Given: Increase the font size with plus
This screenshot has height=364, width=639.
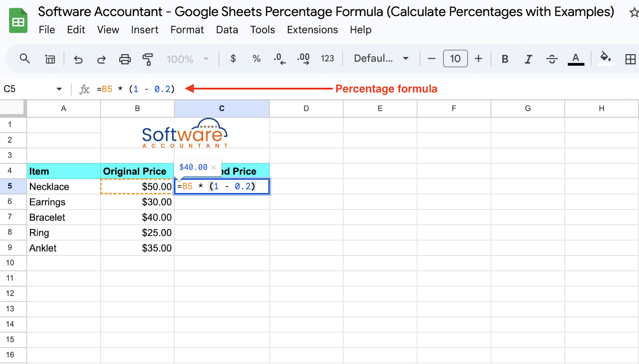Looking at the screenshot, I should tap(478, 59).
